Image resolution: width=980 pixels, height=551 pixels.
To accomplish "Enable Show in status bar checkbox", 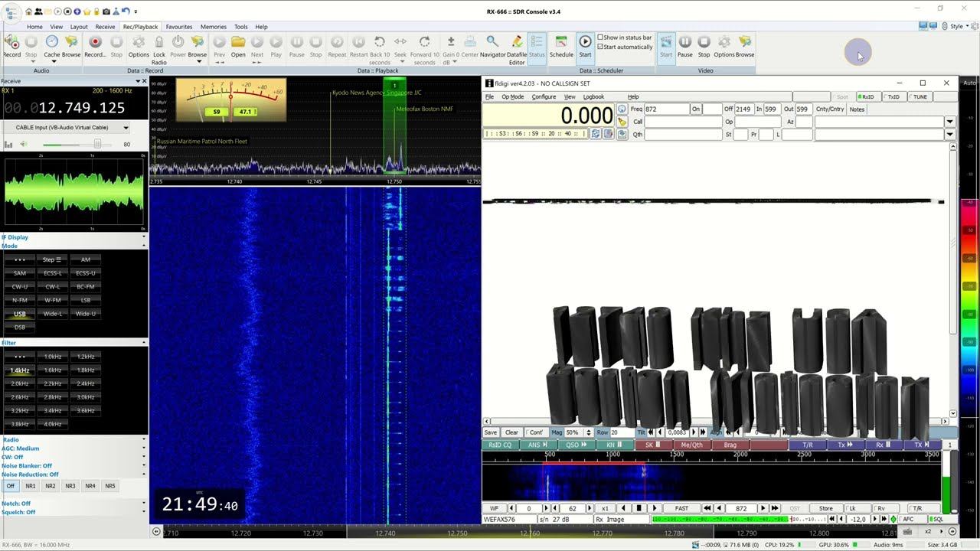I will tap(601, 37).
